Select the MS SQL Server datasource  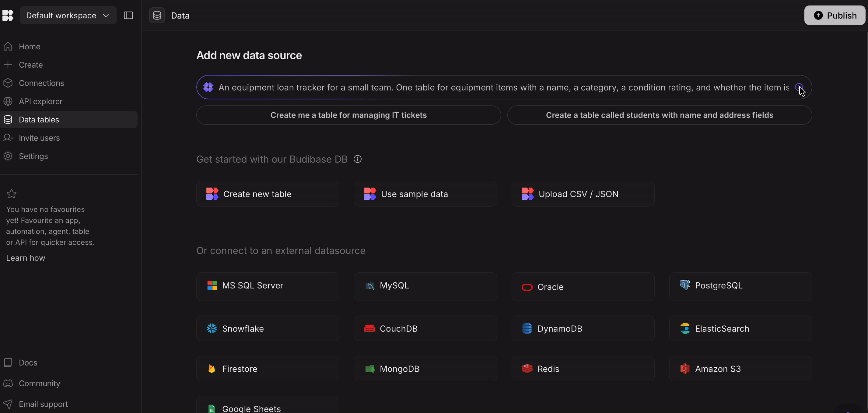[268, 286]
